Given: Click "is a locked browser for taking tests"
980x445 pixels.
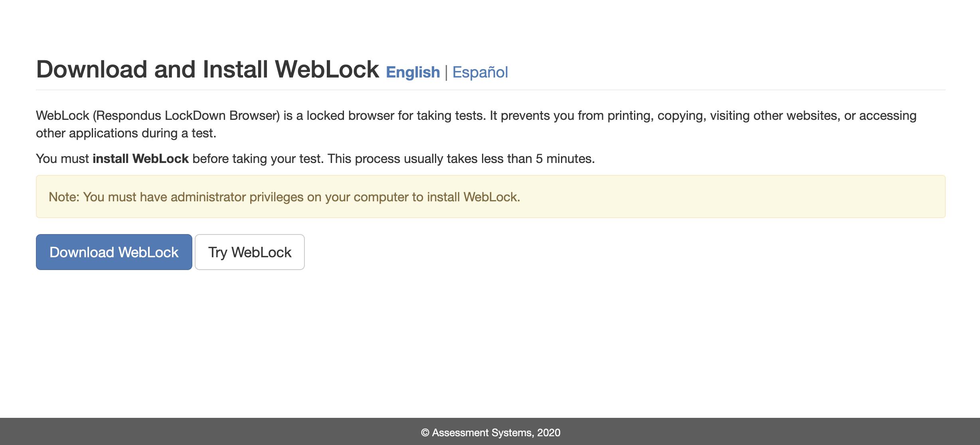Looking at the screenshot, I should point(384,115).
